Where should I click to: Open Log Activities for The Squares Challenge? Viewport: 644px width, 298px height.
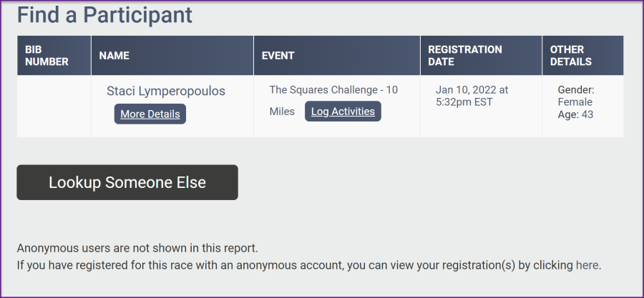tap(343, 111)
